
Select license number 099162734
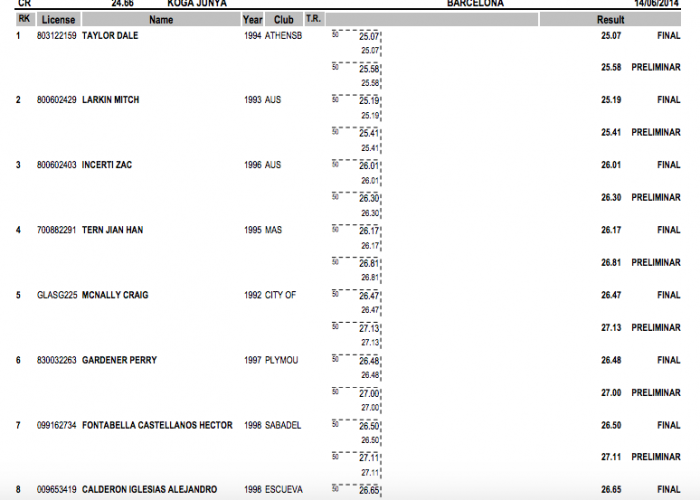coord(57,425)
